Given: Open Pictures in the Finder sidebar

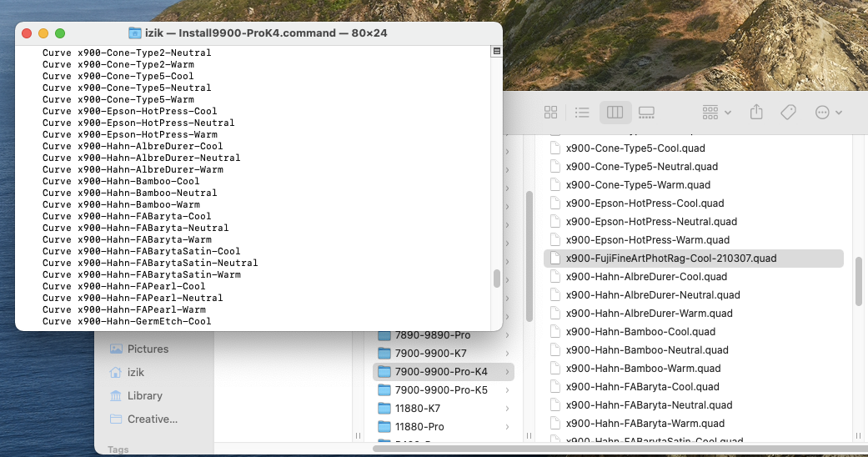Looking at the screenshot, I should (148, 349).
